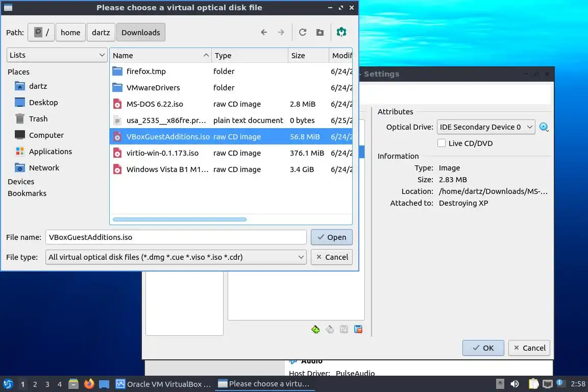Switch to Oracle VM VirtualBox taskbar window
Screen dimensions: 588x392
(x=163, y=384)
